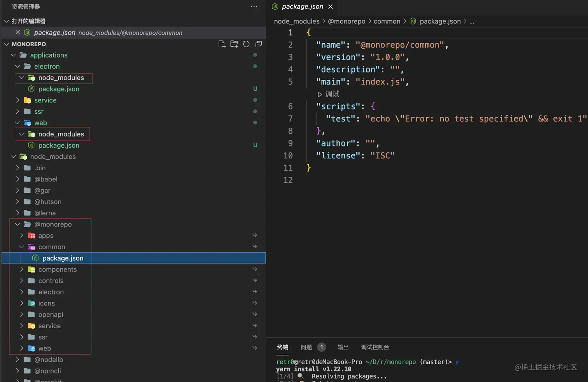Image resolution: width=588 pixels, height=382 pixels.
Task: Click line number 7 in the gutter
Action: pos(290,119)
